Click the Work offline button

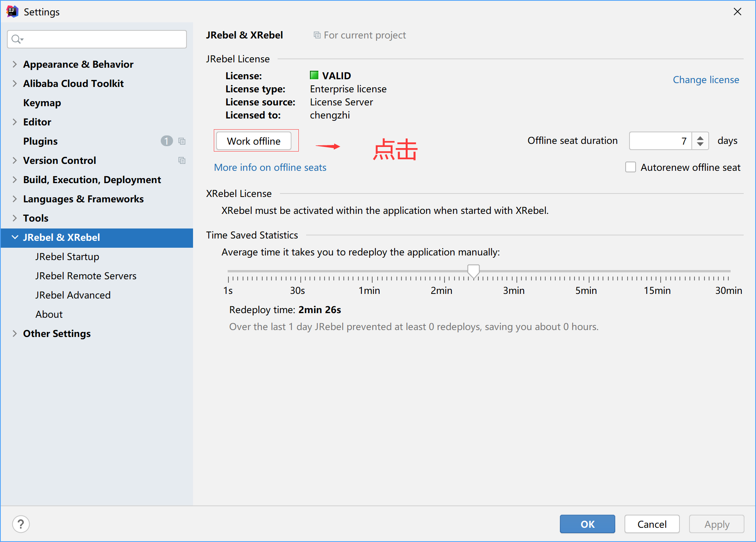(x=254, y=141)
